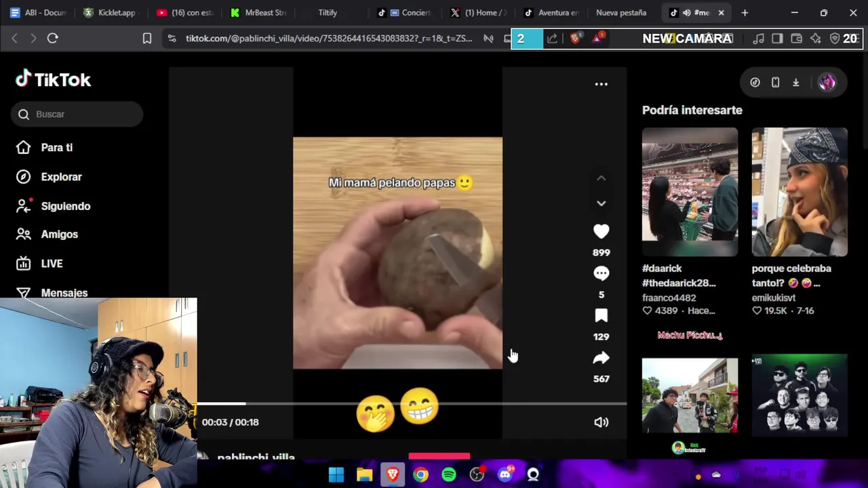The width and height of the screenshot is (868, 488).
Task: Go forward with the browser forward arrow
Action: [33, 39]
